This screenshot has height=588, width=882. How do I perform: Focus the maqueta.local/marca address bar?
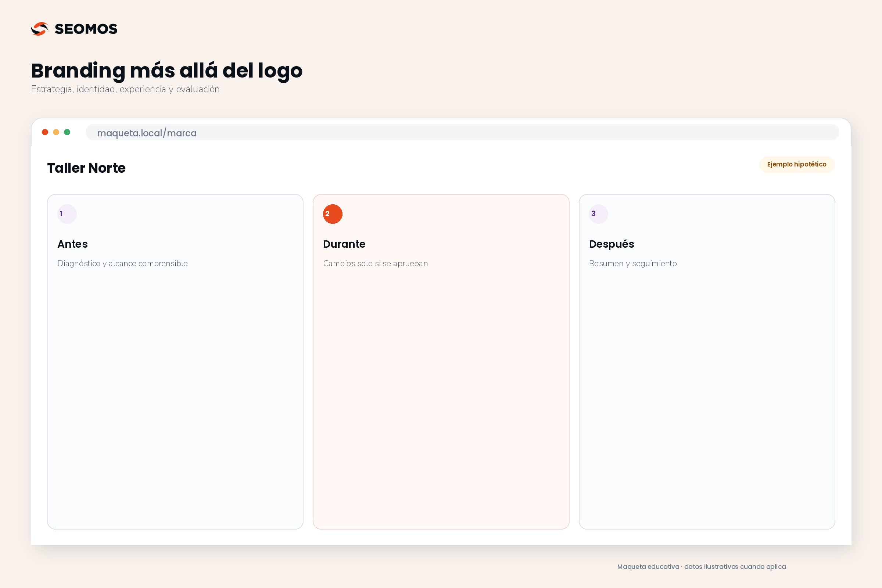click(462, 132)
